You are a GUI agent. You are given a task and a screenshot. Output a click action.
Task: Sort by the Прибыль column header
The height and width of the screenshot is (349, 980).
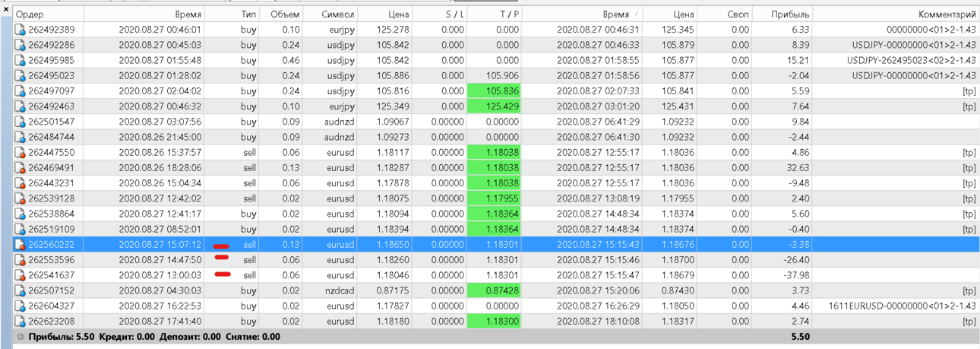(782, 14)
